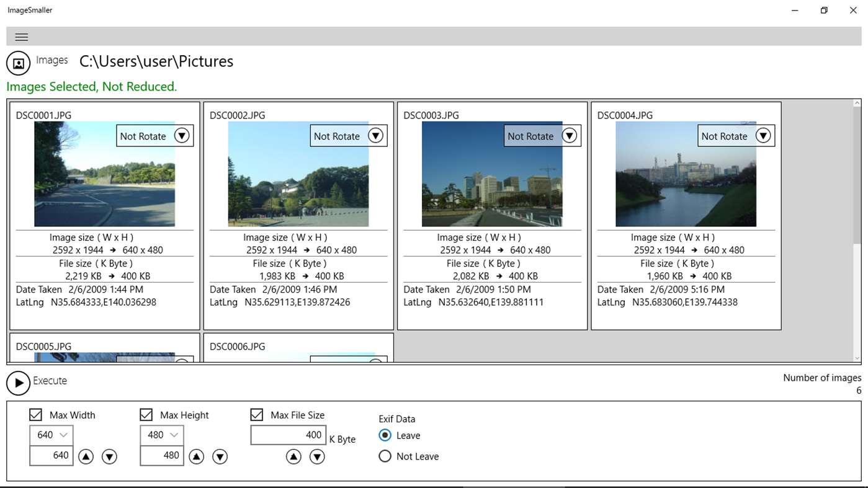
Task: Expand the Max Width 640 preset dropdown
Action: (51, 435)
